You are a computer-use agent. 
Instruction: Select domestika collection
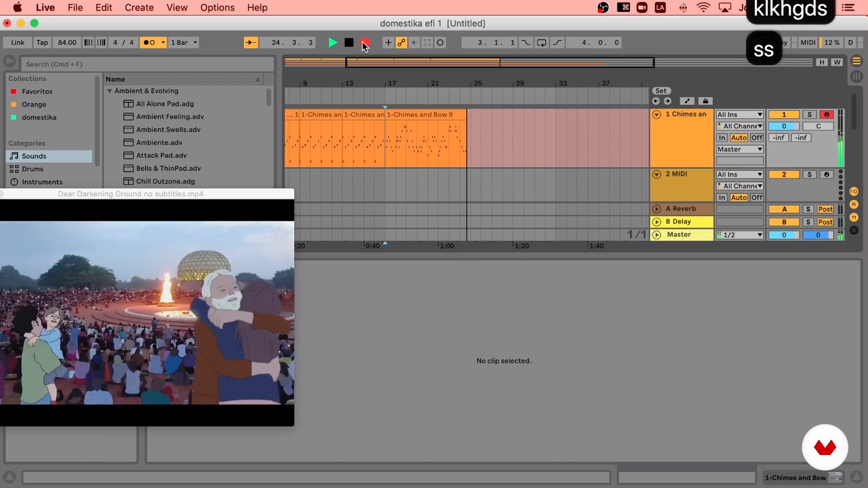pos(39,117)
